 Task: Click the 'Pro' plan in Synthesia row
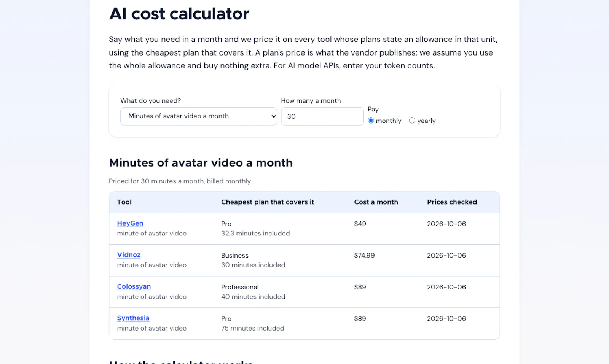(226, 318)
